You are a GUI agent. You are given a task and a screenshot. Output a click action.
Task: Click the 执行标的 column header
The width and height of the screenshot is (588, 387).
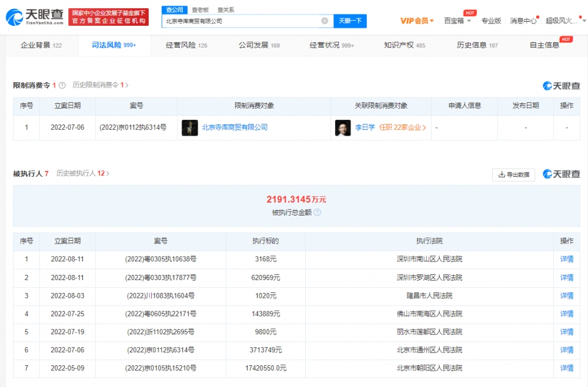click(266, 241)
